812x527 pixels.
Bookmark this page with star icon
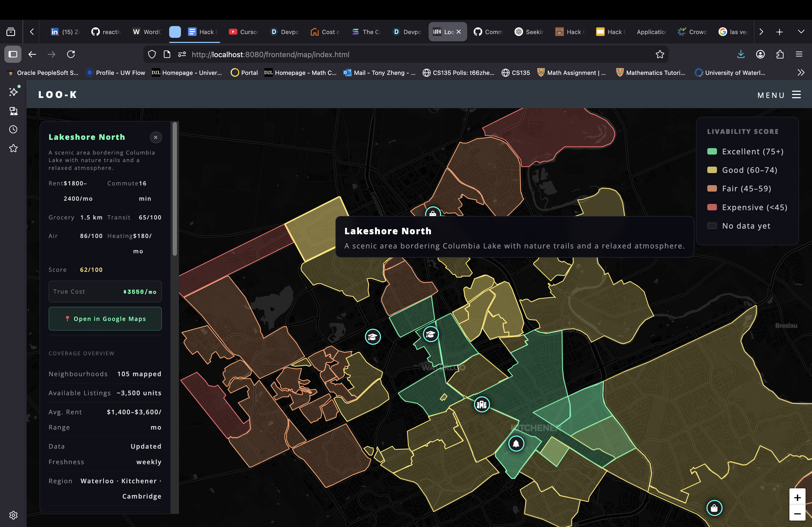pyautogui.click(x=660, y=54)
